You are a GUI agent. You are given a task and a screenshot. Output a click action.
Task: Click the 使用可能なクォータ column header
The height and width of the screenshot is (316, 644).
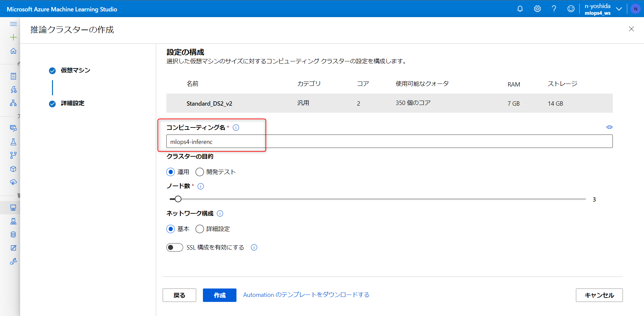[x=422, y=84]
